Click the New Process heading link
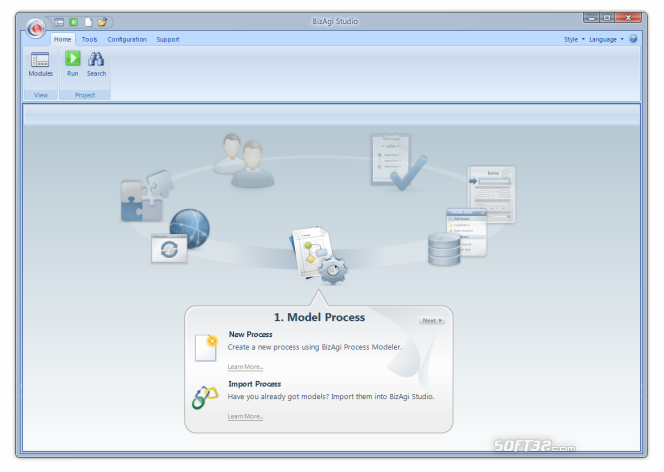 pyautogui.click(x=250, y=334)
